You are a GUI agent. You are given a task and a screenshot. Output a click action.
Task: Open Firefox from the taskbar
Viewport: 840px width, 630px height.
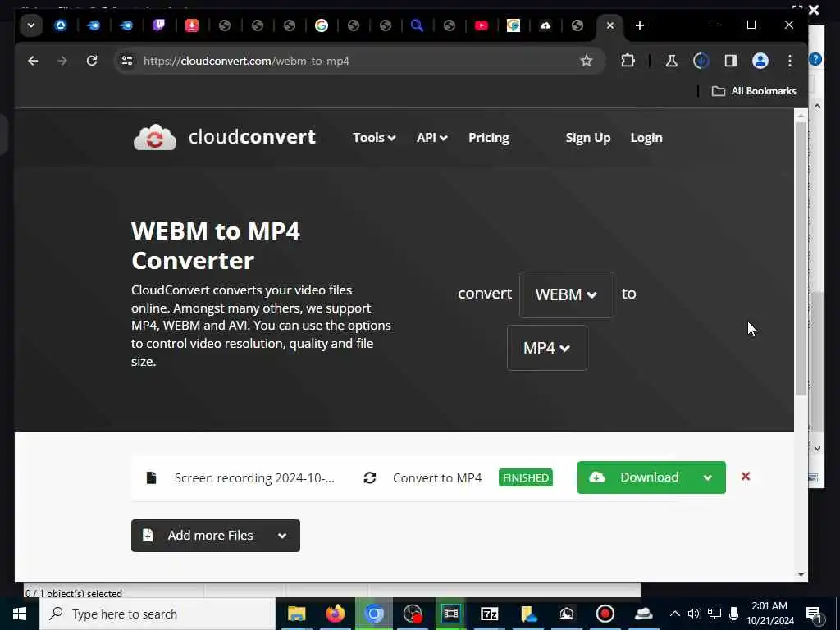pyautogui.click(x=336, y=614)
